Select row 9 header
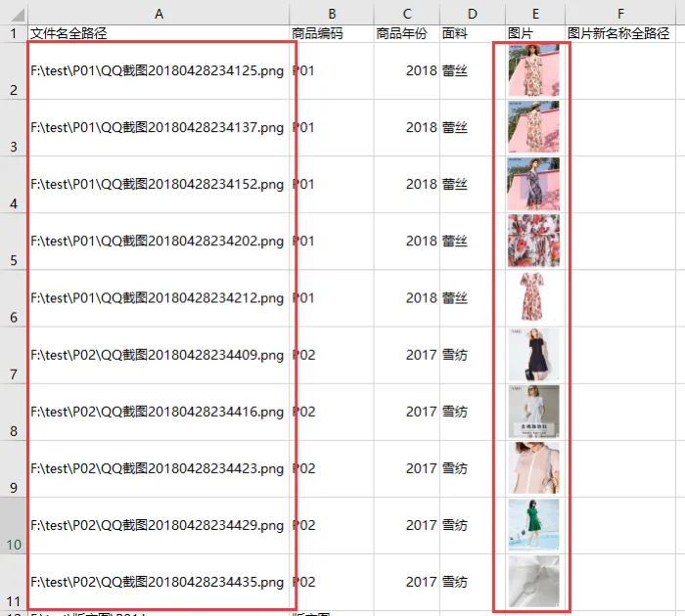Viewport: 685px width, 616px height. pos(14,469)
